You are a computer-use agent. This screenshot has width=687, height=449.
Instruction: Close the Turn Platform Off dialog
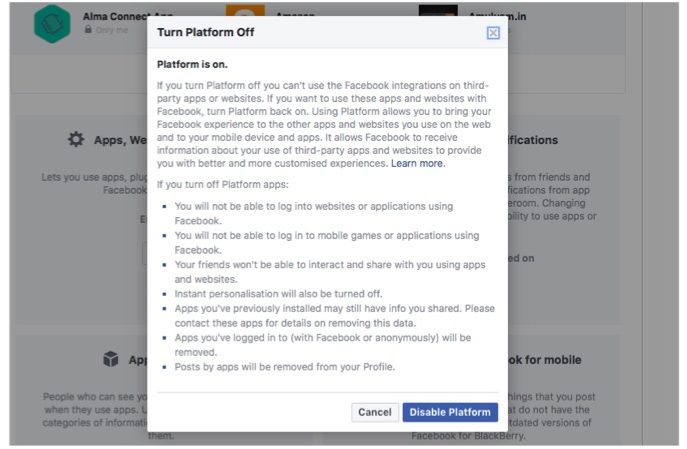[x=493, y=33]
